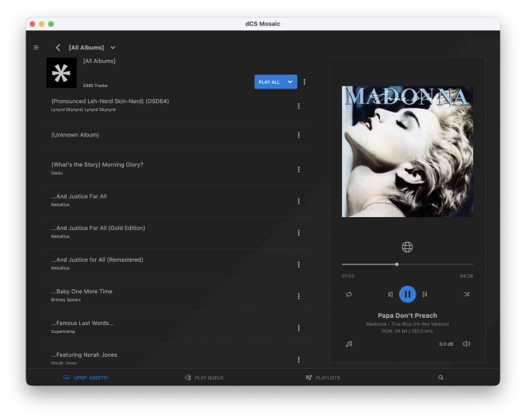Screen dimensions: 526x420
Task: Click the Play All button
Action: (x=269, y=81)
